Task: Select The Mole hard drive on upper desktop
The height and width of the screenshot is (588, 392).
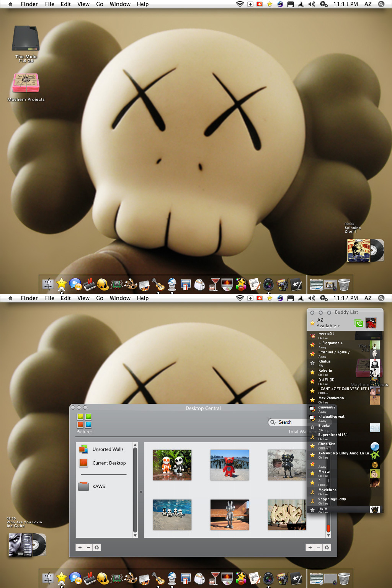Action: [26, 38]
